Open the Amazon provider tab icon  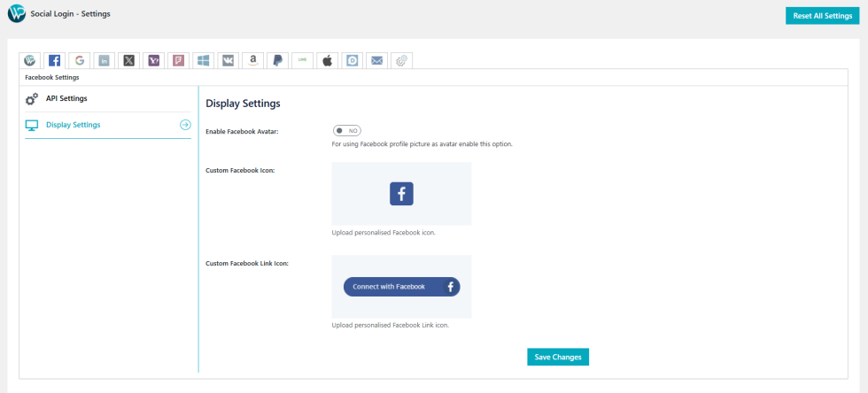253,60
